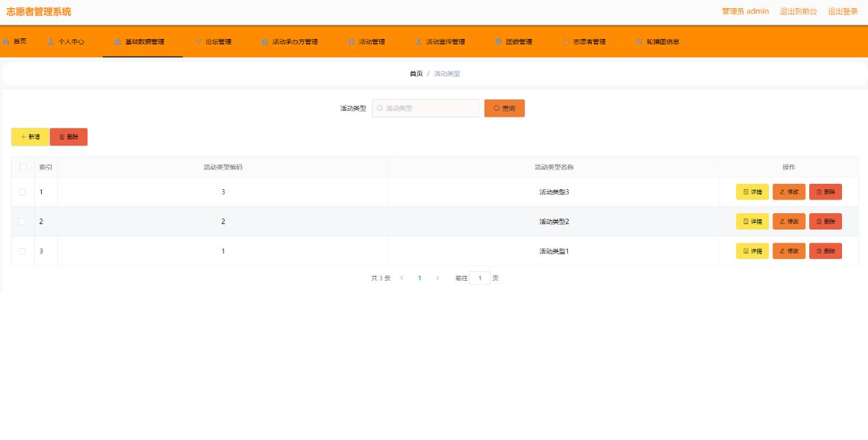Click the 索引 column header
Image resolution: width=868 pixels, height=440 pixels.
click(x=46, y=167)
